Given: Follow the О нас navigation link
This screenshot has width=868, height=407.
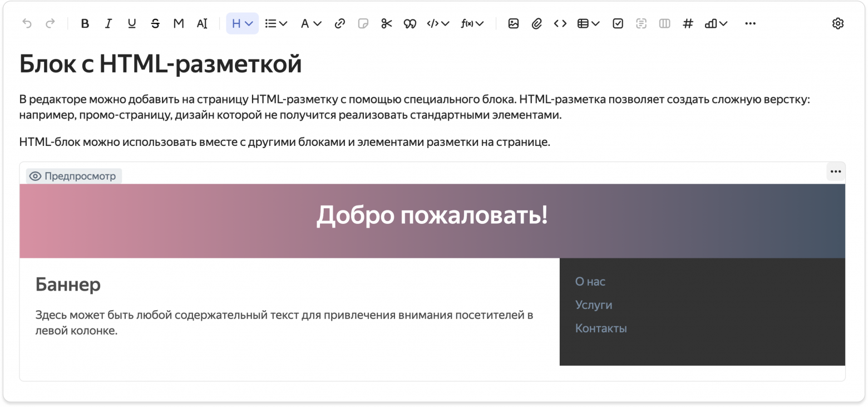Looking at the screenshot, I should pos(589,281).
